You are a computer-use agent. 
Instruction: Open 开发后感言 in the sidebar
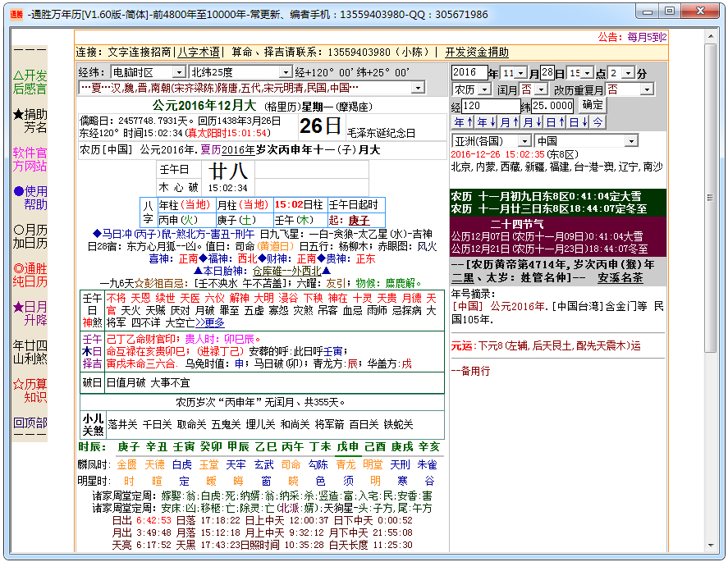point(30,82)
